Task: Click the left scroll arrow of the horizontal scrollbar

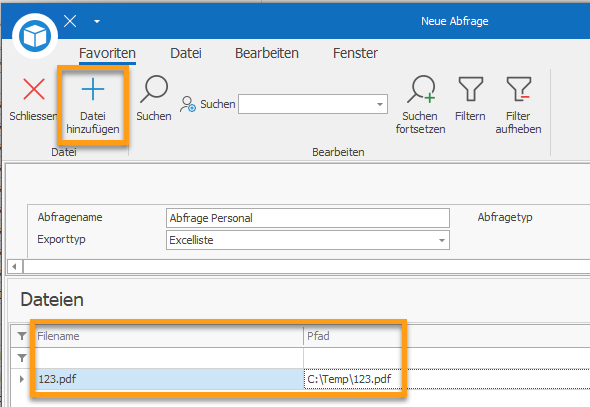Action: click(x=15, y=267)
